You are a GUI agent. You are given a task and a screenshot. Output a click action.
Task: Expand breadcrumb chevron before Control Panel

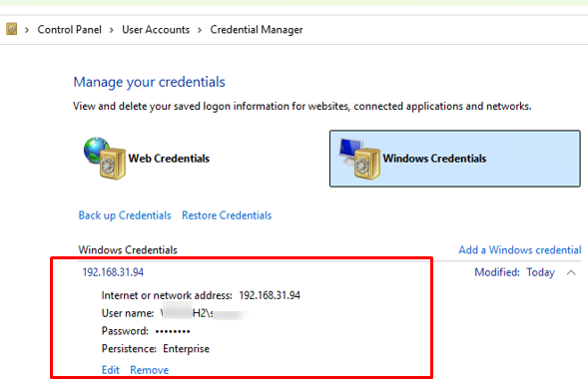pos(27,30)
